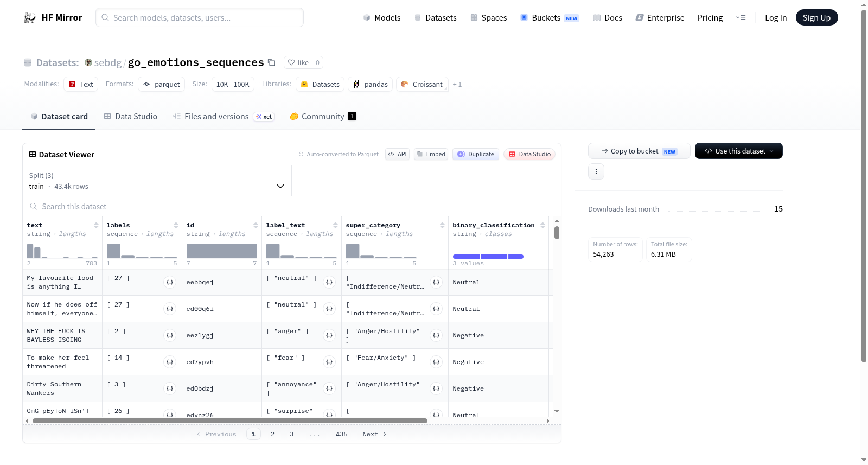This screenshot has width=868, height=465.
Task: Open the Buckets menu
Action: click(550, 17)
